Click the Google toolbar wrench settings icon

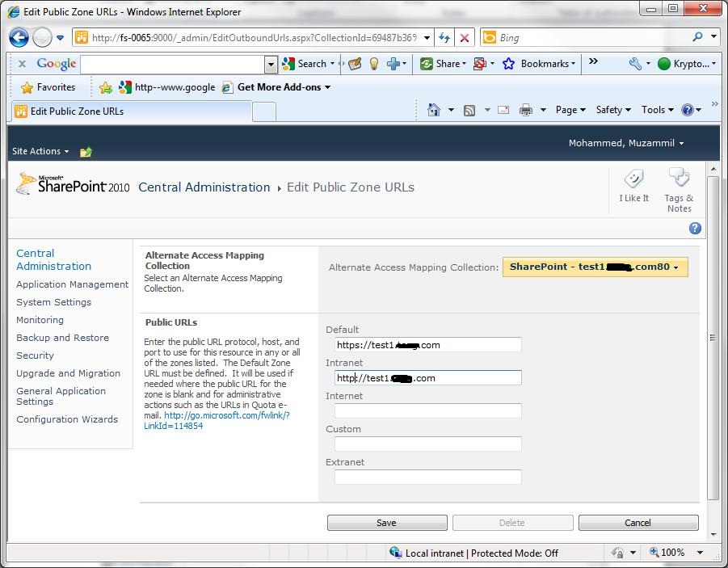[635, 64]
